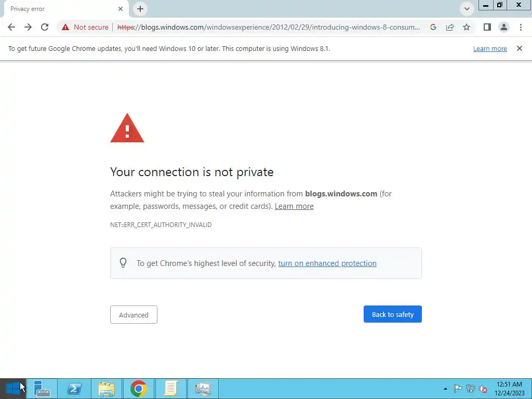Open the script document taskbar icon
532x399 pixels.
(170, 389)
